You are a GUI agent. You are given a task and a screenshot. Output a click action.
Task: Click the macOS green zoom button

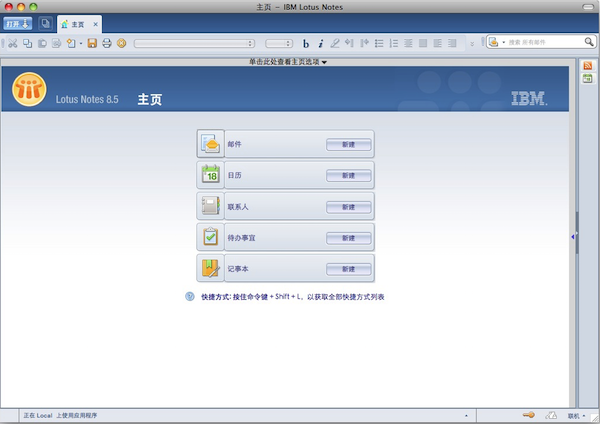[33, 7]
